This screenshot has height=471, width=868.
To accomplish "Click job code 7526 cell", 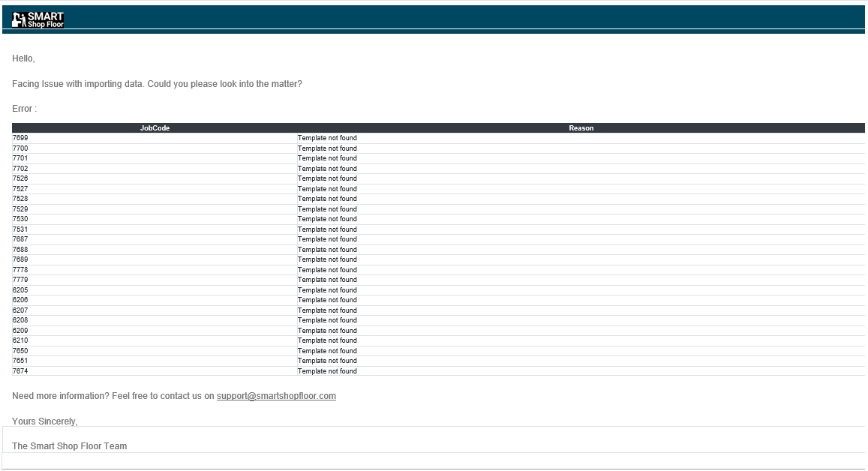I will point(20,178).
